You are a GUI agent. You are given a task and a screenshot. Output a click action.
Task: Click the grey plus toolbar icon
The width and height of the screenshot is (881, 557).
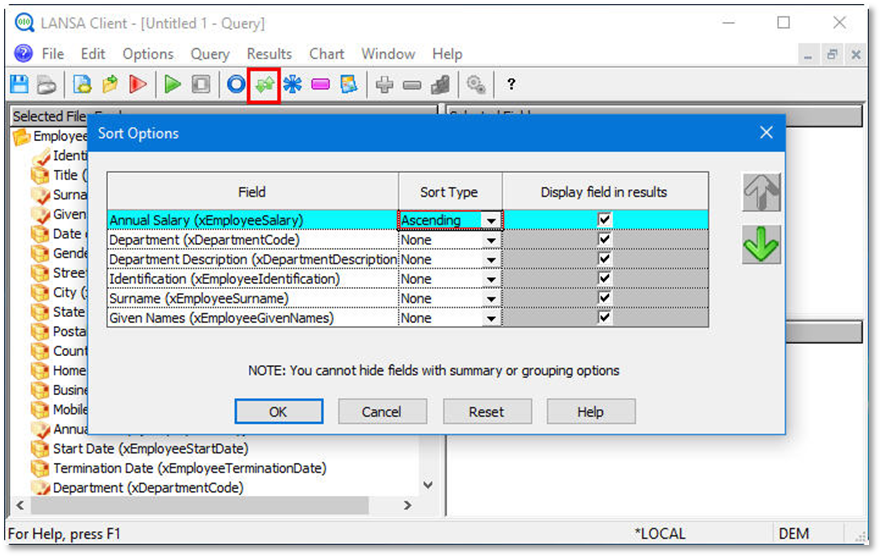(384, 85)
